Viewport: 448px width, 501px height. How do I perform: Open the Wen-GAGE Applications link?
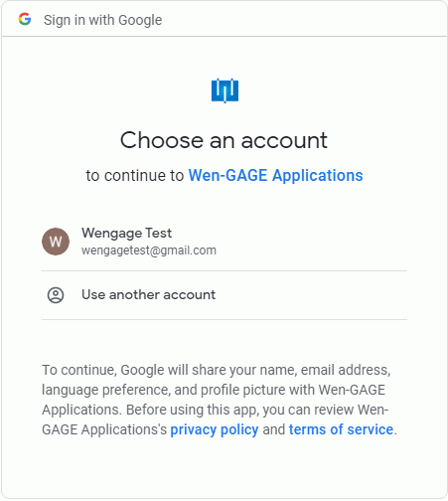point(275,175)
